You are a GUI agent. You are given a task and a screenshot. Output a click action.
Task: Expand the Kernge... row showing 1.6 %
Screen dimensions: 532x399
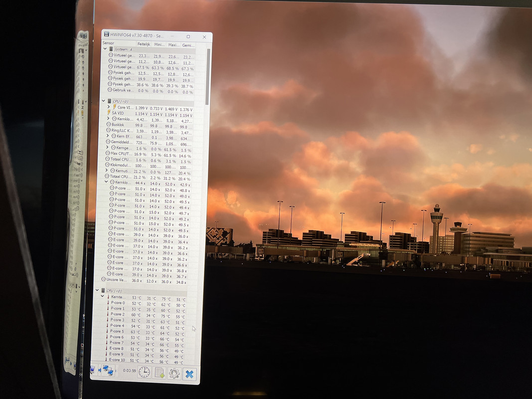[x=108, y=147]
